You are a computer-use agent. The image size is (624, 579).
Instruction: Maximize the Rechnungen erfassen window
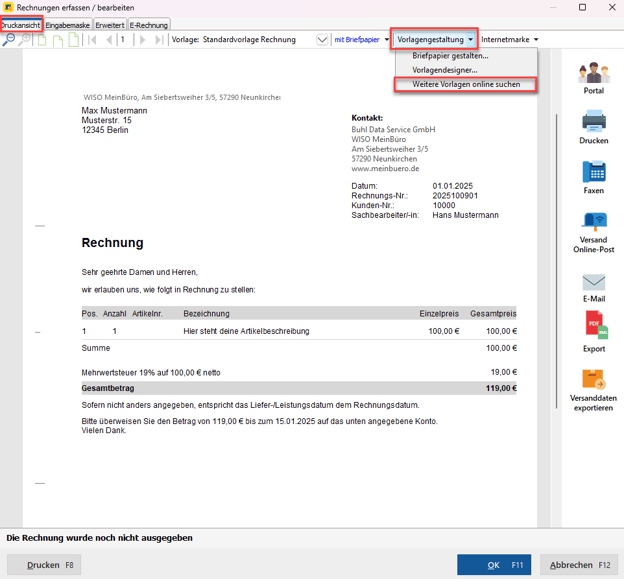tap(582, 7)
